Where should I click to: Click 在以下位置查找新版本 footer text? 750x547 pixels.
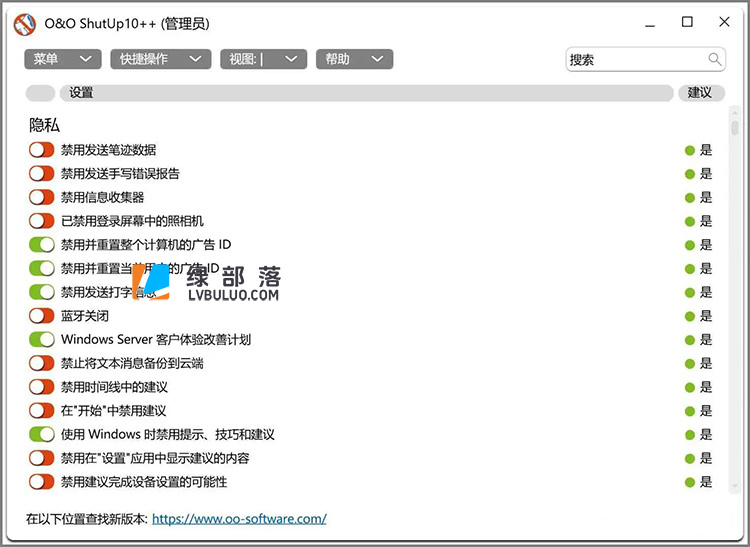(x=87, y=519)
